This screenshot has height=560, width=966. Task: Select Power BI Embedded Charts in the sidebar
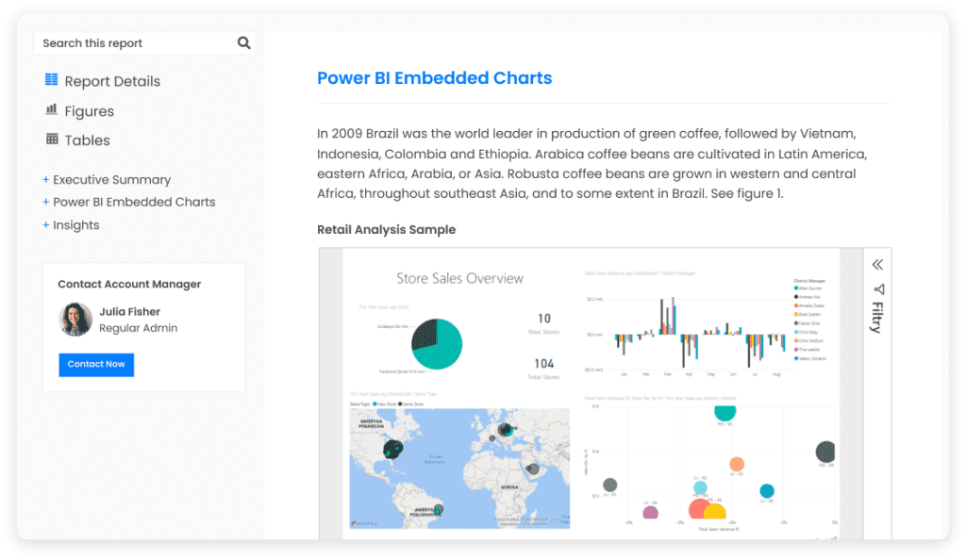(x=129, y=202)
